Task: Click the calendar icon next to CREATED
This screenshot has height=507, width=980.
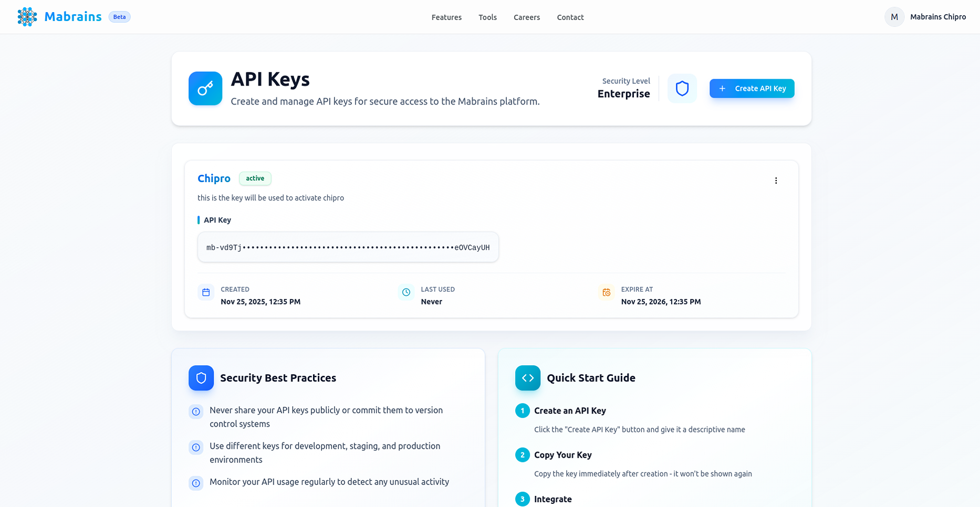Action: (206, 292)
